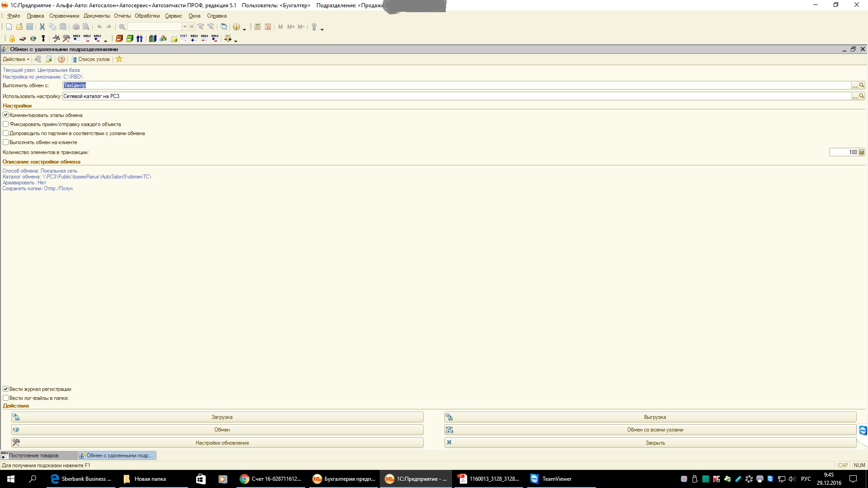Click the Использовать настройку input field
The width and height of the screenshot is (868, 488).
pyautogui.click(x=457, y=96)
